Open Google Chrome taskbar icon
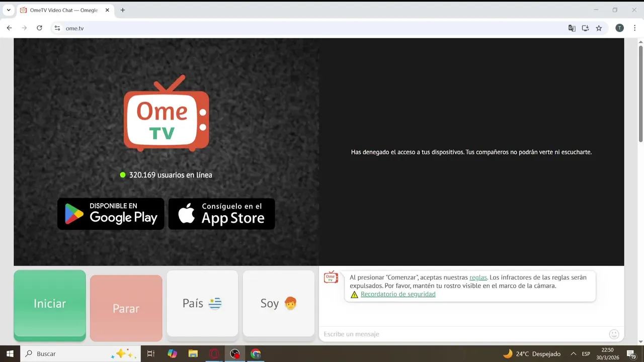The image size is (644, 362). tap(256, 354)
